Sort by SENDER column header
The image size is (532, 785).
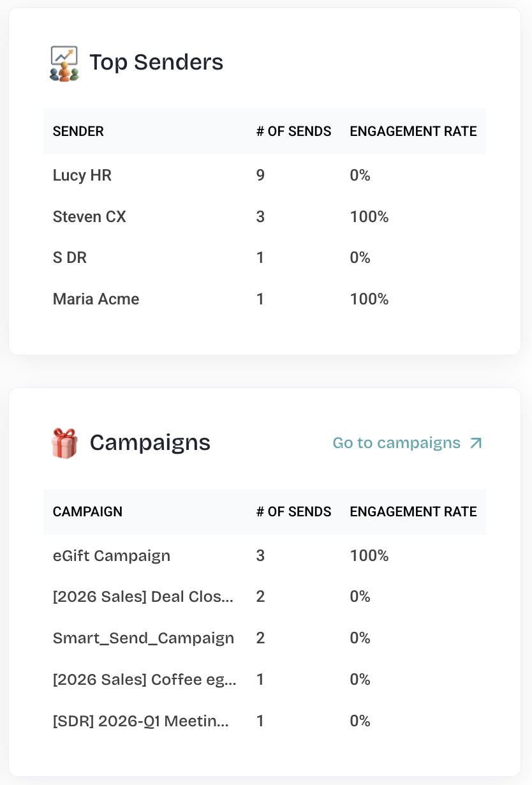point(78,131)
